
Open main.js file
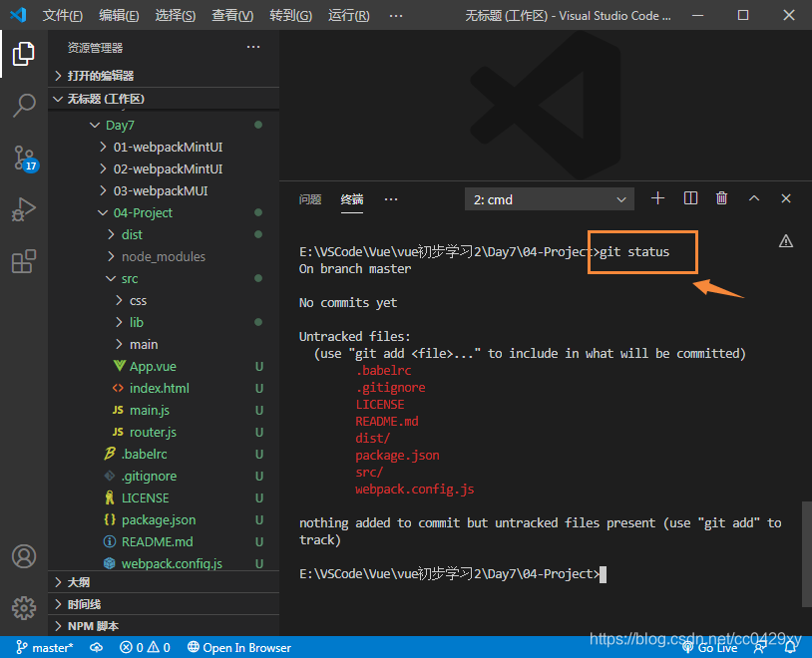tap(164, 410)
